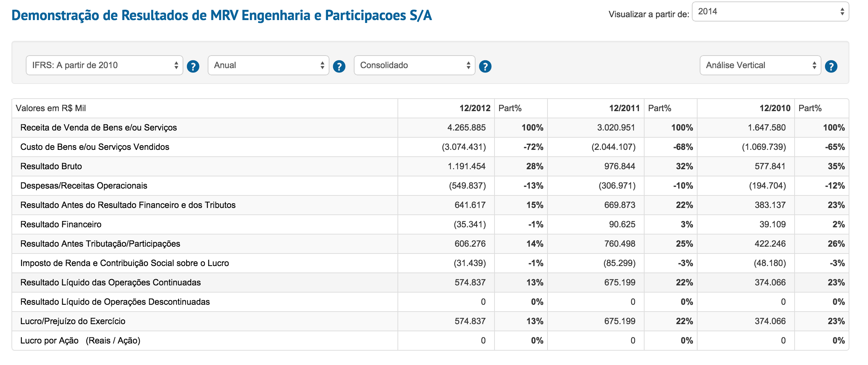868x365 pixels.
Task: Click operating expenses value (194.704)
Action: pos(767,186)
